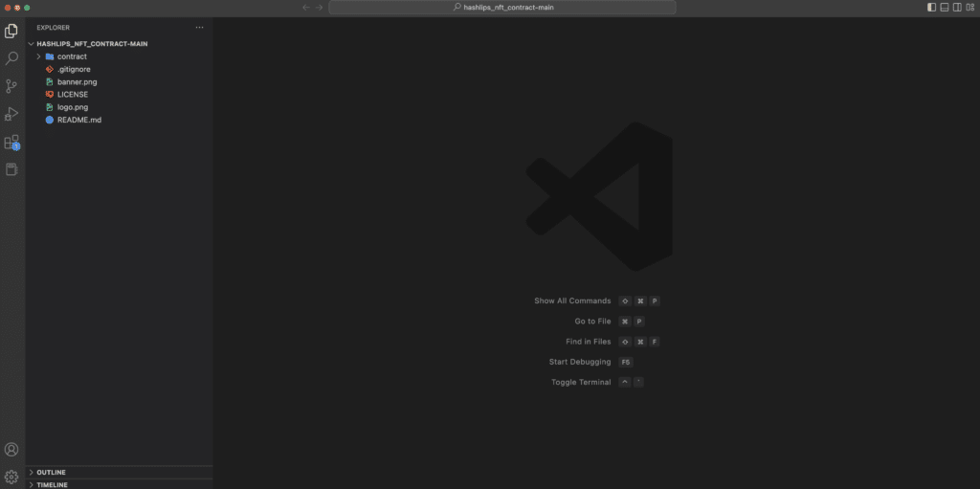Click the git icon beside .gitignore

tap(50, 70)
